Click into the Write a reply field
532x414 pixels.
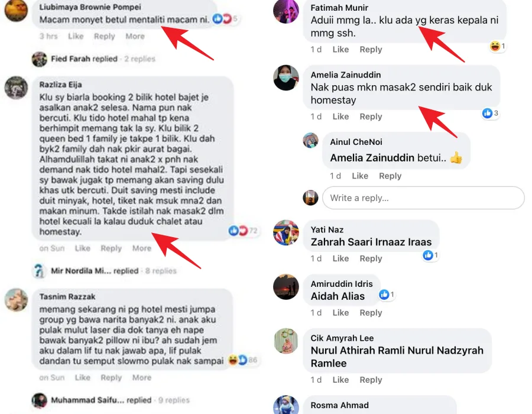423,198
